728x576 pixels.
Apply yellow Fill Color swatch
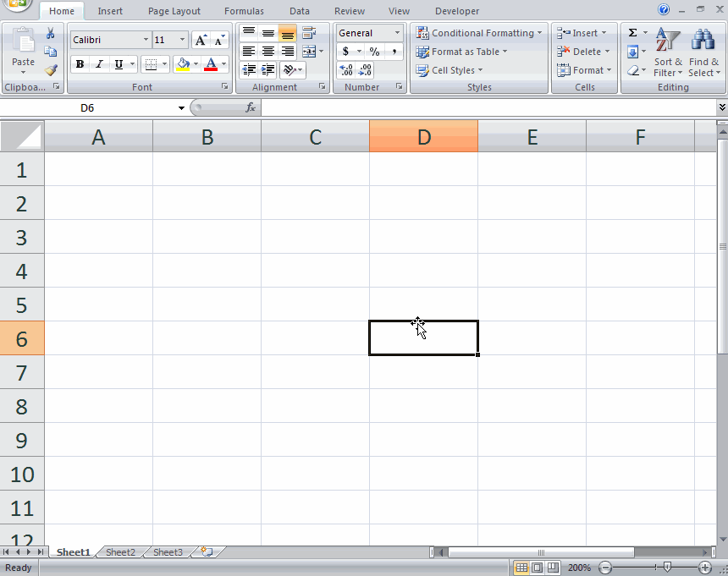tap(184, 64)
